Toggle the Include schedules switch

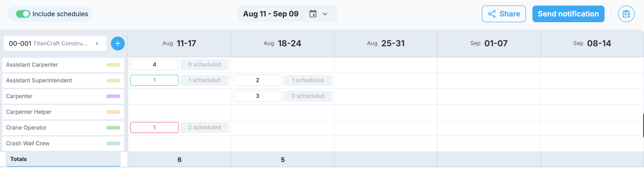[x=23, y=14]
